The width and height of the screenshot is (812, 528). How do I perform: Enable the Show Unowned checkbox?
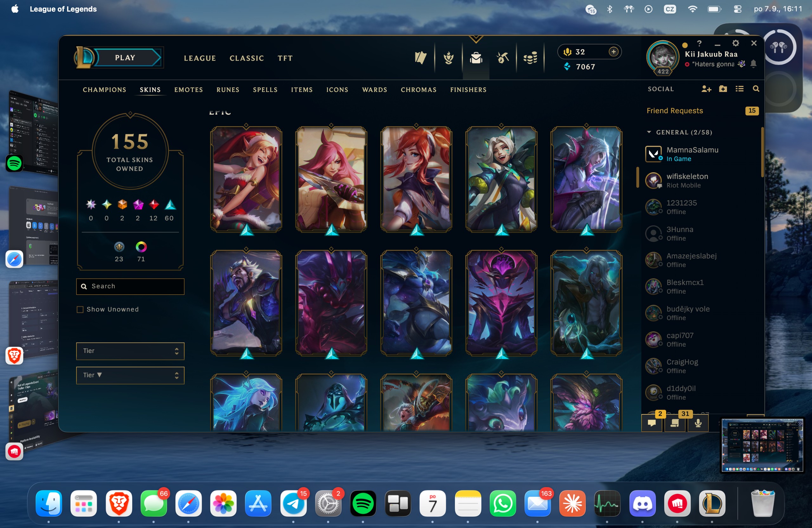click(80, 310)
